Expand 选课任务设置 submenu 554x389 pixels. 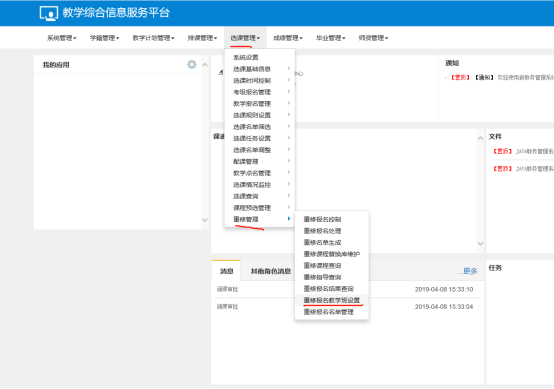pos(260,138)
